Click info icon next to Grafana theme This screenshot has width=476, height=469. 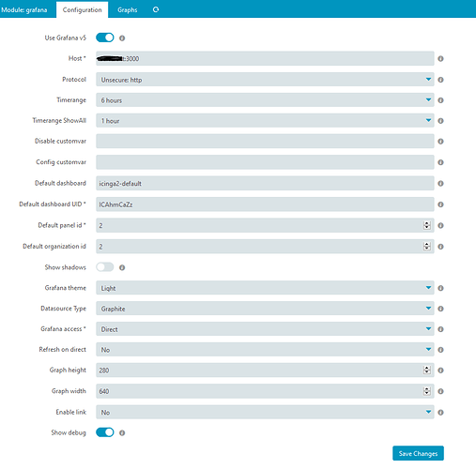(x=440, y=288)
